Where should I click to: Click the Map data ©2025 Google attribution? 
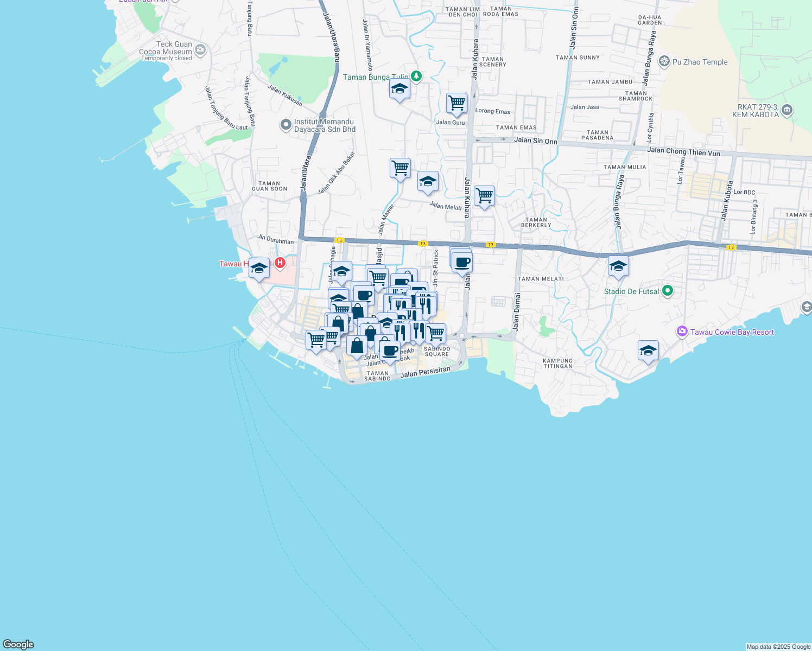778,647
